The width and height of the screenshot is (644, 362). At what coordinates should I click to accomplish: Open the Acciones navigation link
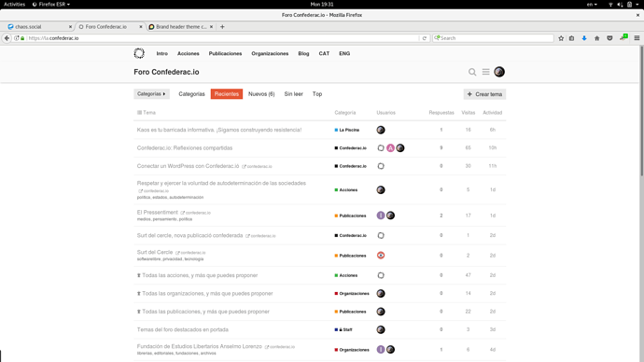coord(189,53)
